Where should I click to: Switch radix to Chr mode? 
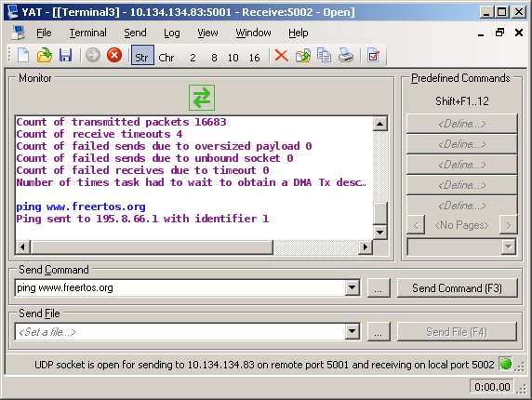(x=166, y=58)
